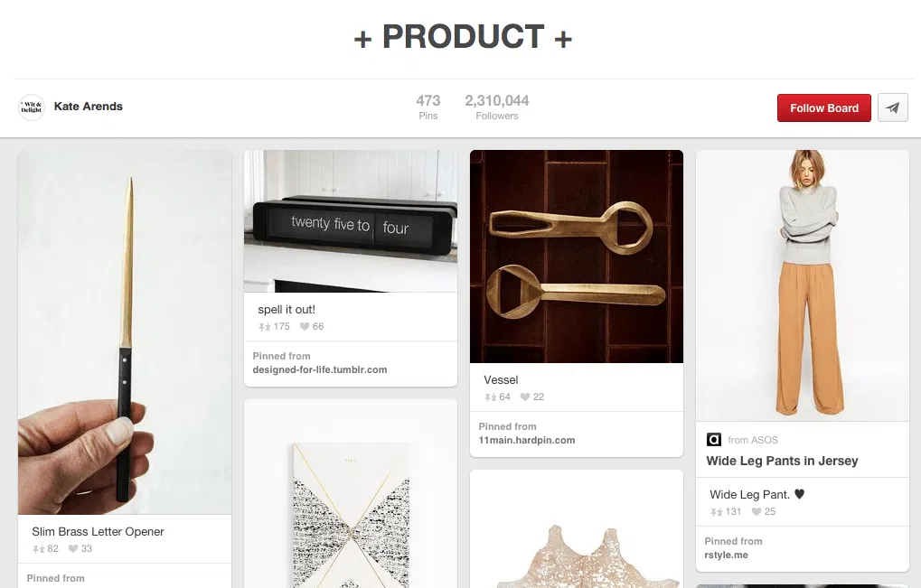Open the brass bottle openers Vessel image

click(x=577, y=257)
